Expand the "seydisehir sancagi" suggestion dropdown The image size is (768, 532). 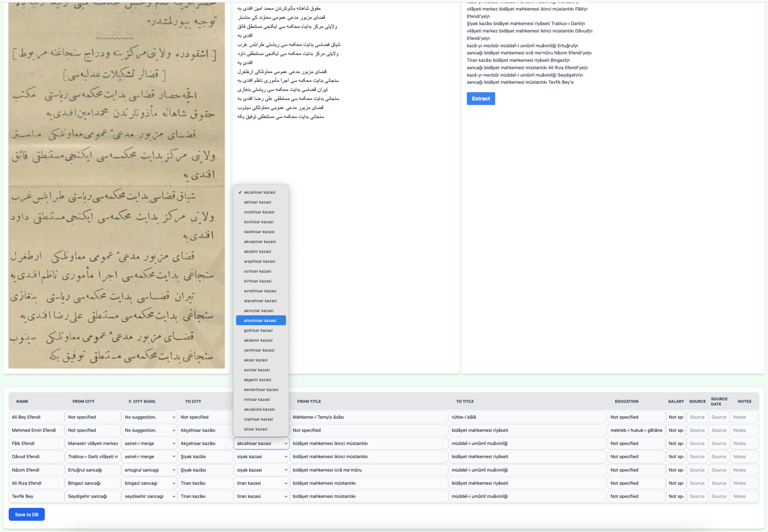pyautogui.click(x=149, y=496)
